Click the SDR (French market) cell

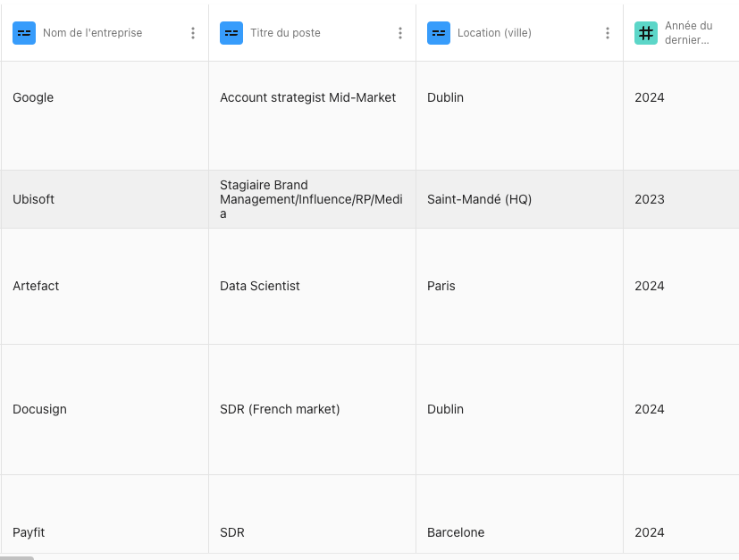click(x=280, y=409)
